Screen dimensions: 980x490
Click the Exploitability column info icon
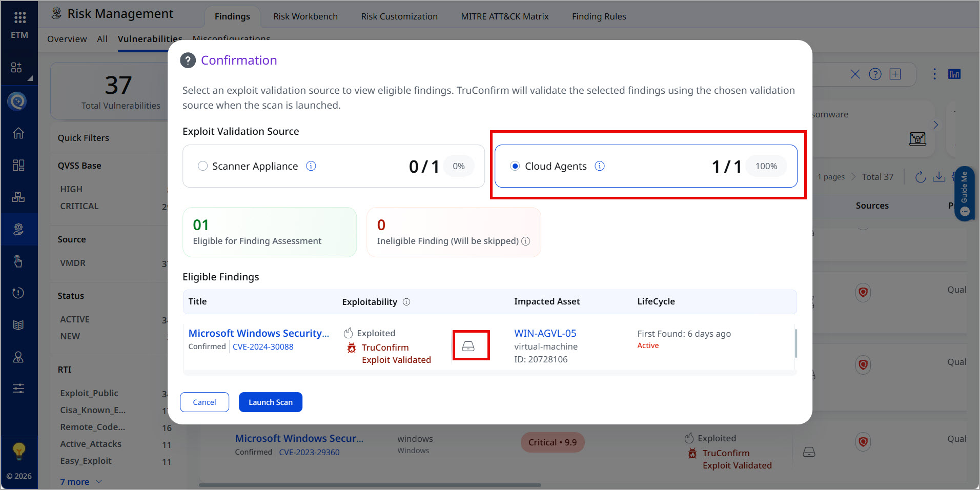[406, 302]
